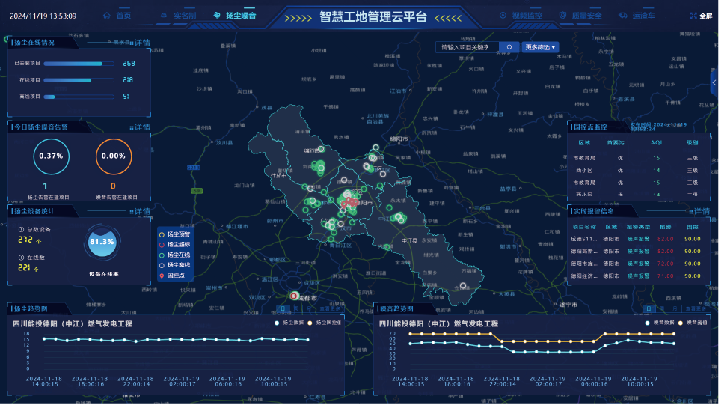Click the white series legend dot in left chart
This screenshot has height=404, width=719.
coord(276,323)
